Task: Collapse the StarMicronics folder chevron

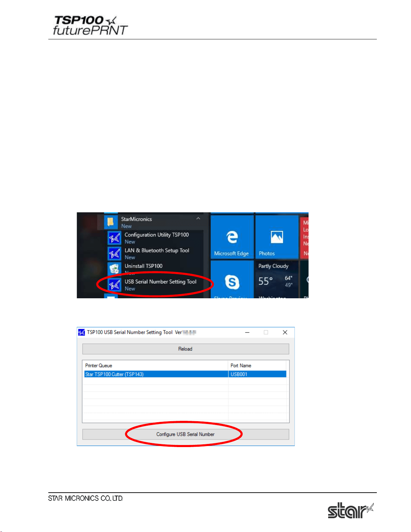Action: click(x=198, y=219)
